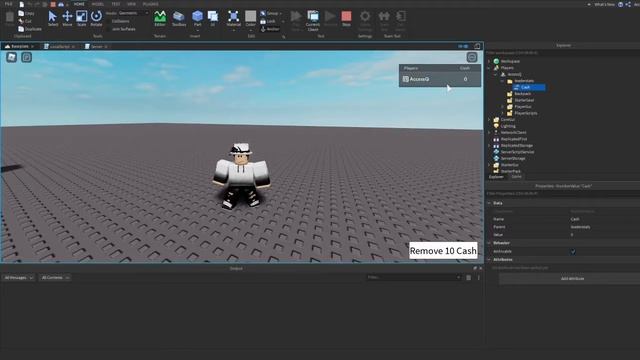Viewport: 640px width, 360px height.
Task: Click the Group icon
Action: pyautogui.click(x=263, y=13)
